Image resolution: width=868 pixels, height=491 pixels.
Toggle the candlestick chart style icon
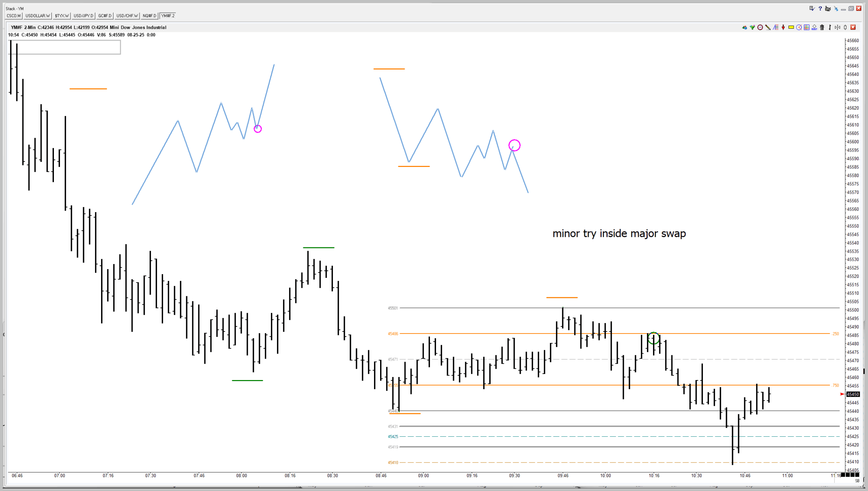[x=845, y=27]
